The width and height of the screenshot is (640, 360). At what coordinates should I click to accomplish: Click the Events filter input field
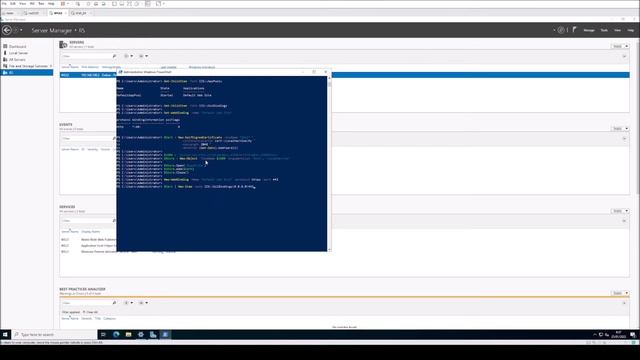click(x=87, y=139)
